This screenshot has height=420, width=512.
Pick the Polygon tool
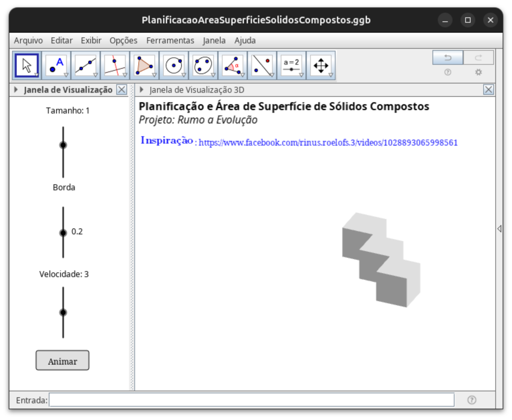point(144,65)
